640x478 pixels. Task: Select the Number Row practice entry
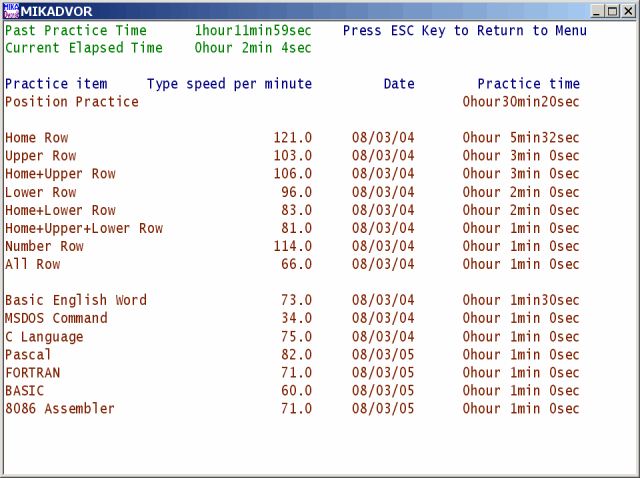point(292,246)
